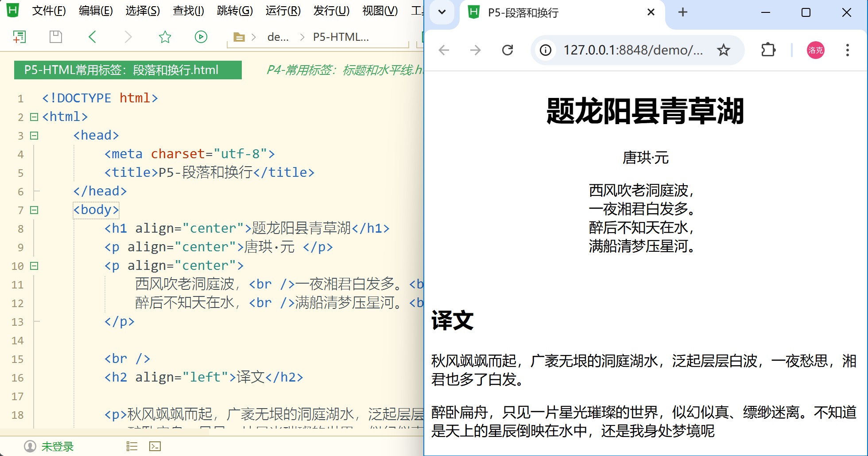The height and width of the screenshot is (456, 868).
Task: Open the browser tab search dropdown
Action: click(x=442, y=12)
